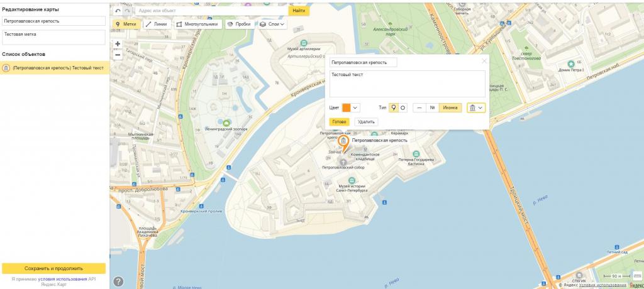Redo the last map edit
The height and width of the screenshot is (289, 644).
click(127, 11)
